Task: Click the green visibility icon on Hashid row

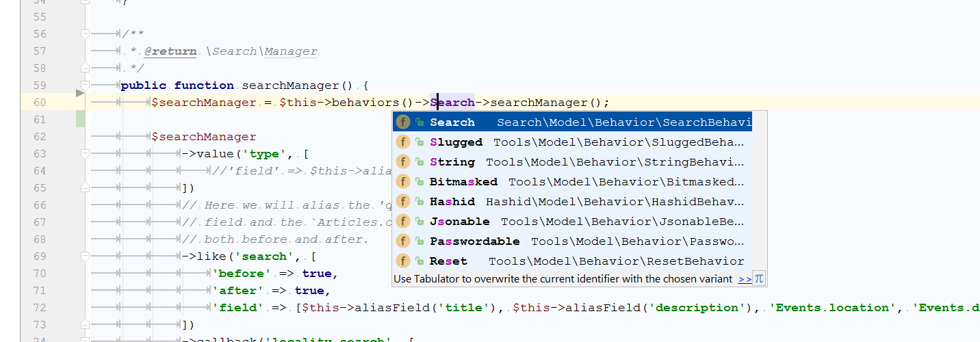Action: point(419,202)
